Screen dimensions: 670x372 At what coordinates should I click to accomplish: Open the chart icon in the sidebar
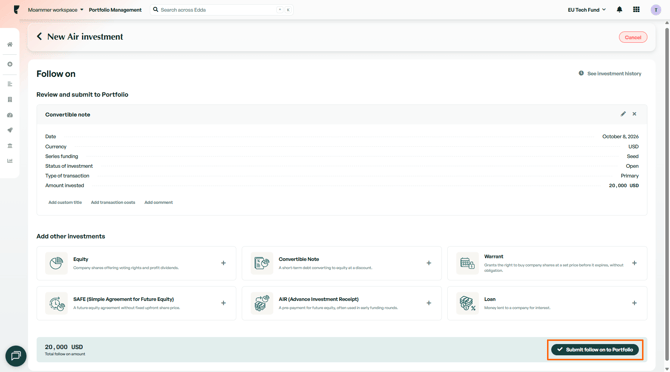(x=10, y=161)
